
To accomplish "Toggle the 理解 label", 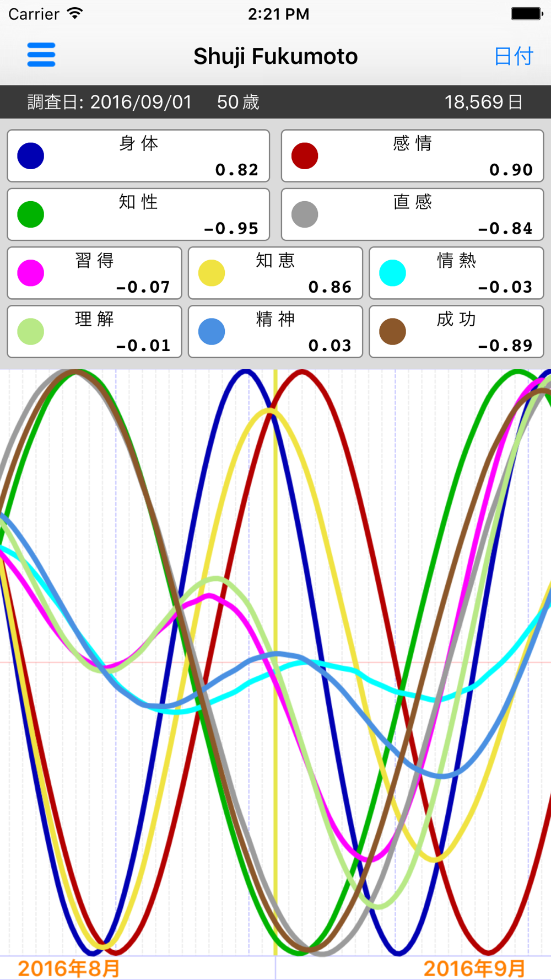I will tap(95, 319).
